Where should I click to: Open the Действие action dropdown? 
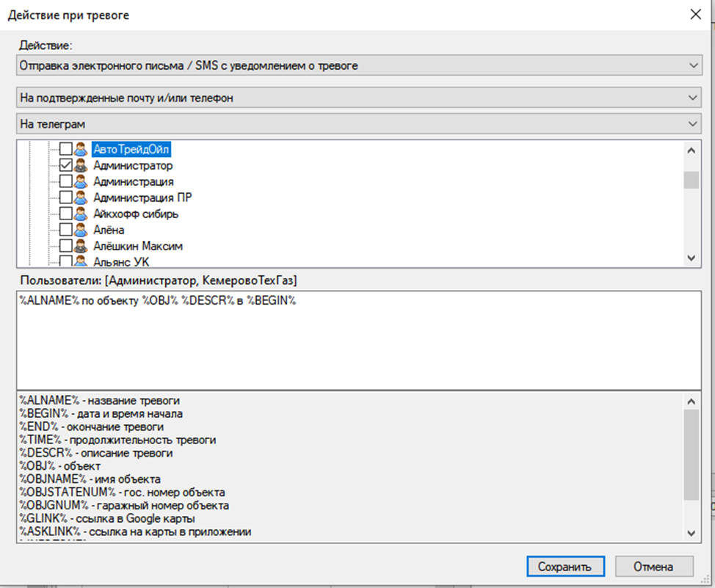[x=358, y=66]
